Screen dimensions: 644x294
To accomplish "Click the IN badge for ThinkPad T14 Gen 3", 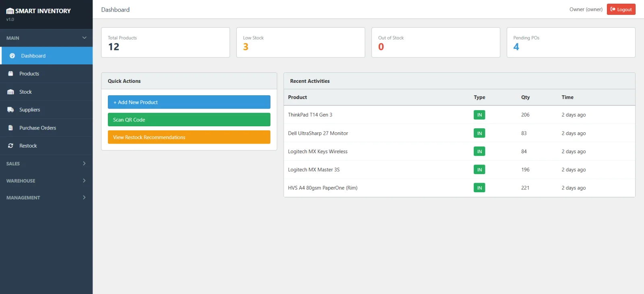I will click(479, 115).
